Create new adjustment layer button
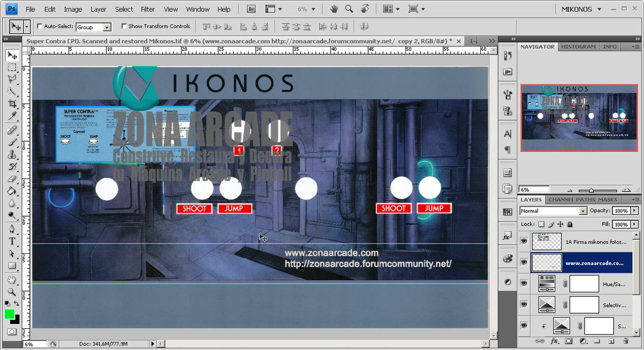The height and width of the screenshot is (350, 644). [583, 340]
